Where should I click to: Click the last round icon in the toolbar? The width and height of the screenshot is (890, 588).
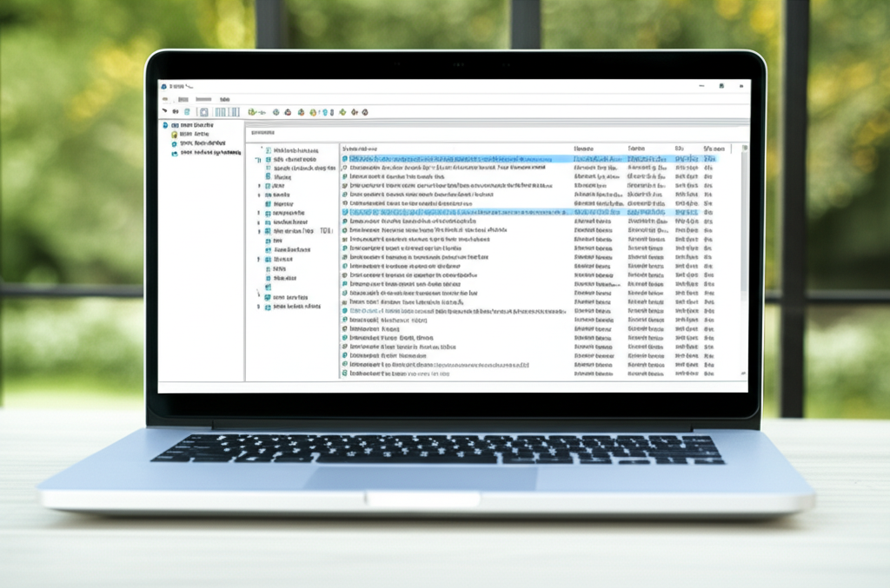[365, 112]
